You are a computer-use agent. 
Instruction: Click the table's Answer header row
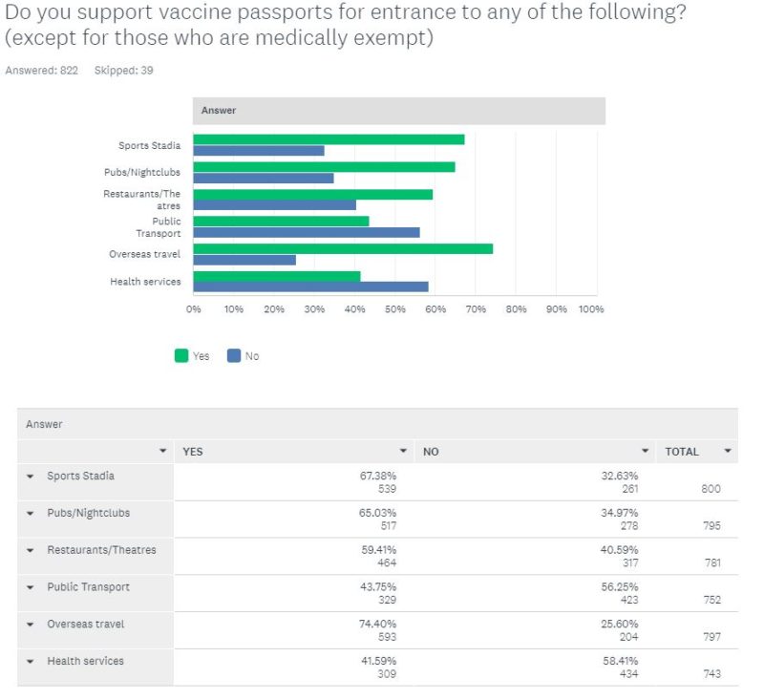377,424
